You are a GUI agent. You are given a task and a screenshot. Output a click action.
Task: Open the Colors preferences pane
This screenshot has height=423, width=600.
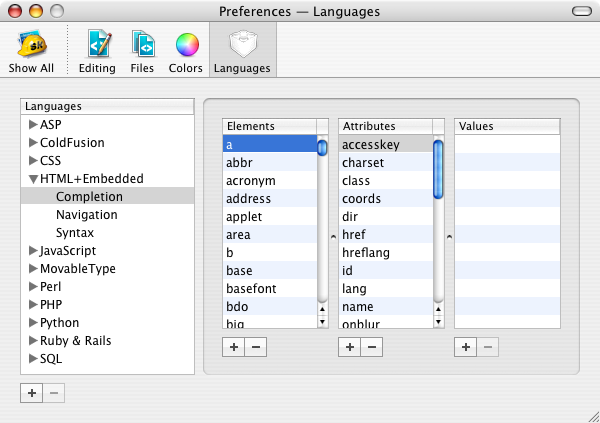tap(186, 51)
